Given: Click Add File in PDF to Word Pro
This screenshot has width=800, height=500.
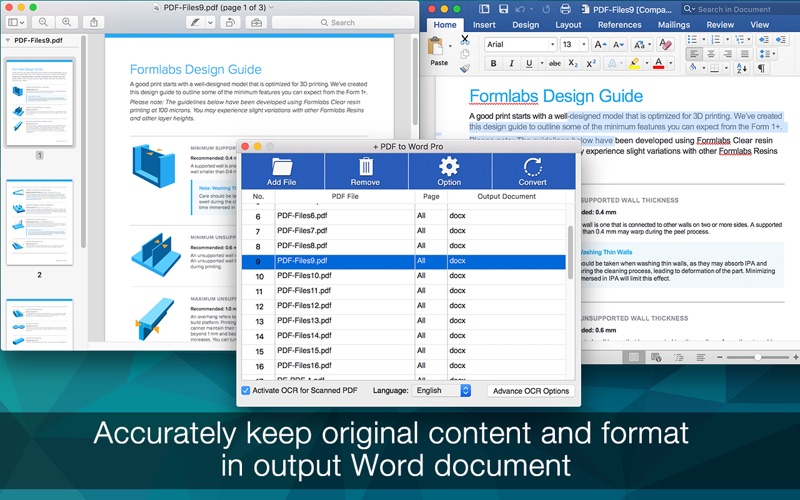Looking at the screenshot, I should click(x=282, y=171).
